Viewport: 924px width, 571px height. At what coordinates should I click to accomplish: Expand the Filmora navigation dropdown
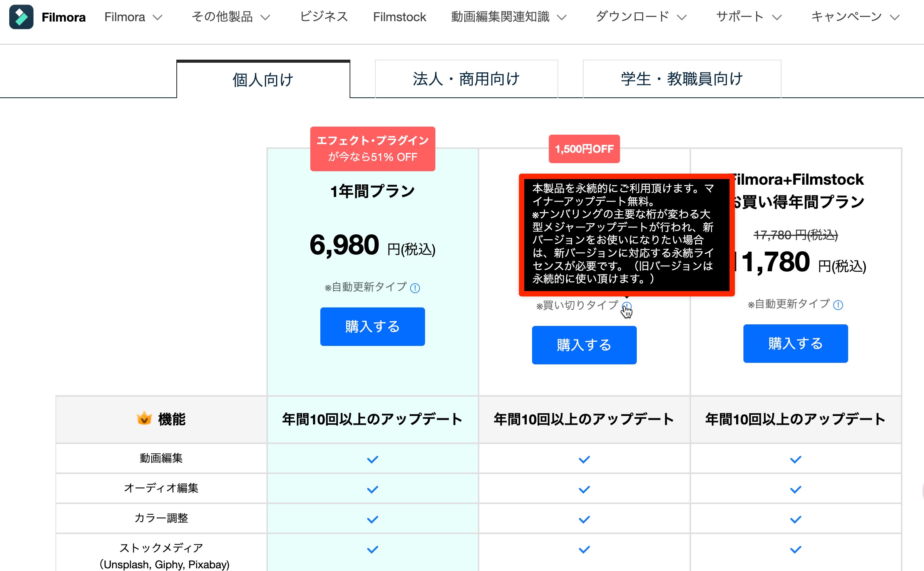coord(134,17)
